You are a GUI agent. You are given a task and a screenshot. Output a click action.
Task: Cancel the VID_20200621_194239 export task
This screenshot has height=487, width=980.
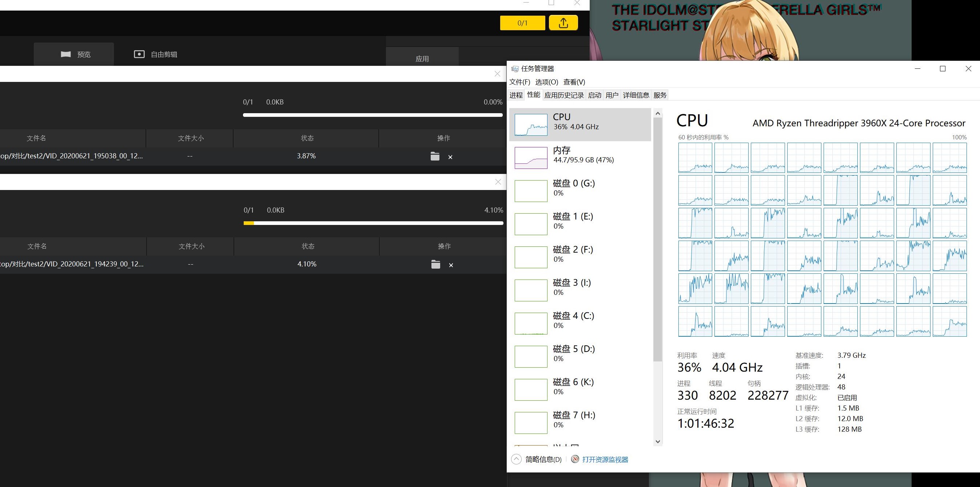[x=451, y=265]
